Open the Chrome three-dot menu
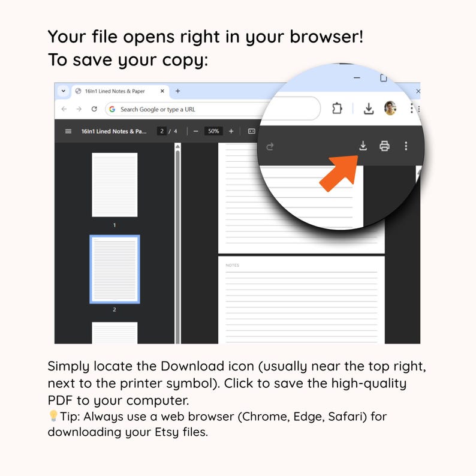 [x=411, y=109]
